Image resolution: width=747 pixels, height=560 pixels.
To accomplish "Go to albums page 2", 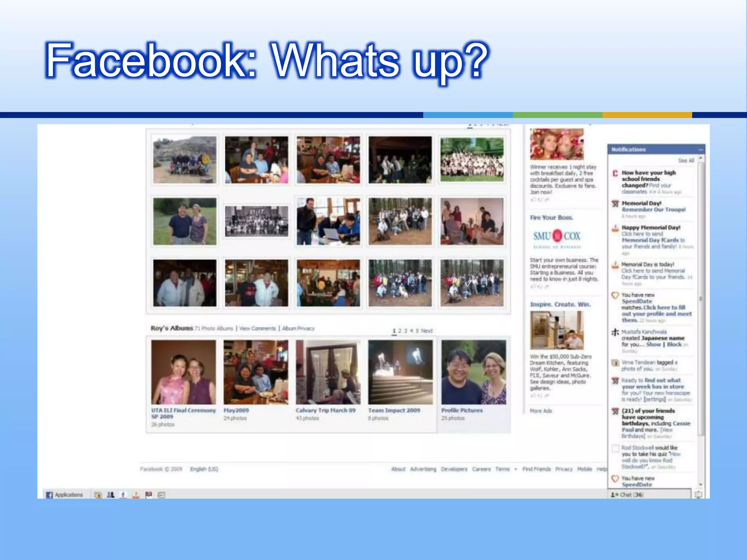I will (400, 331).
